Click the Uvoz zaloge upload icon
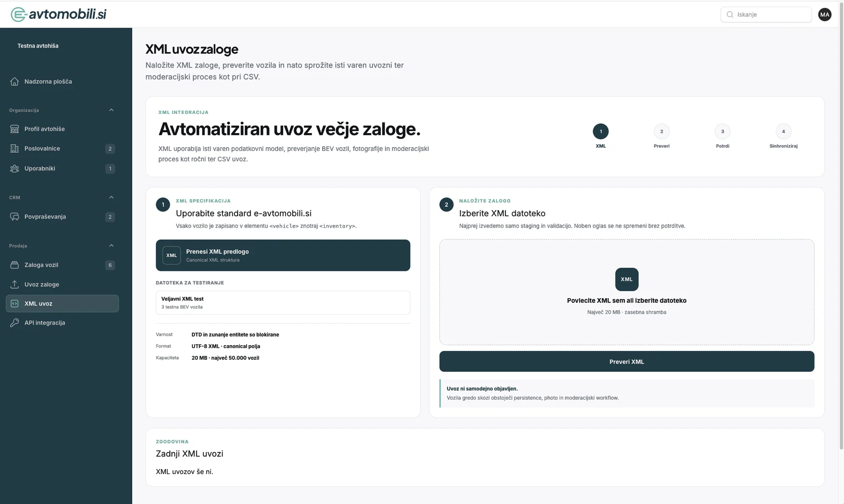Viewport: 844px width, 504px height. [15, 285]
